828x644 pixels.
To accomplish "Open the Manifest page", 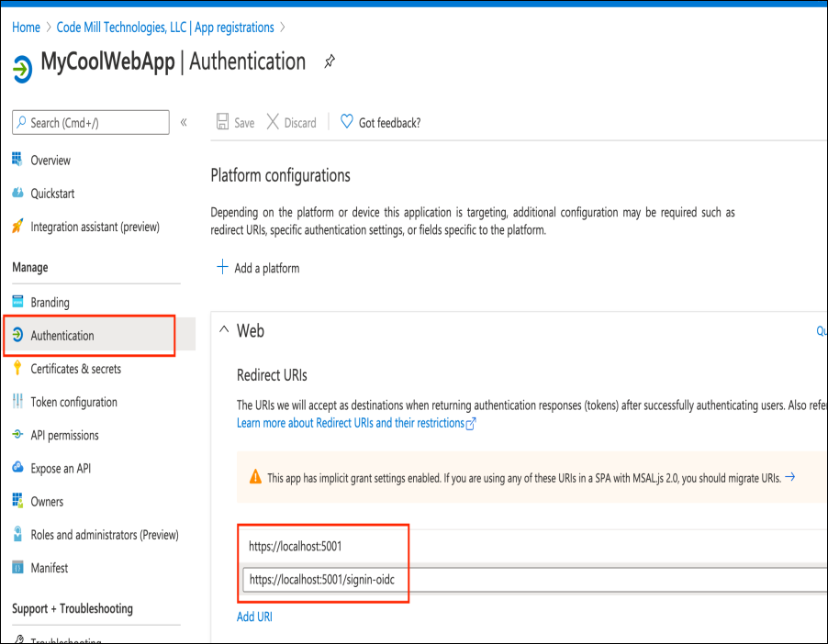I will (x=49, y=568).
